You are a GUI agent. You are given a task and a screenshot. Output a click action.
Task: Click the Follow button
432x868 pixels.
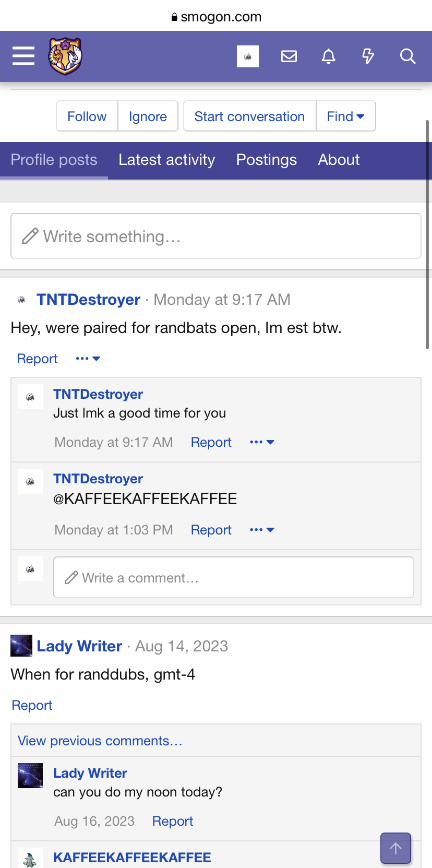click(x=87, y=116)
